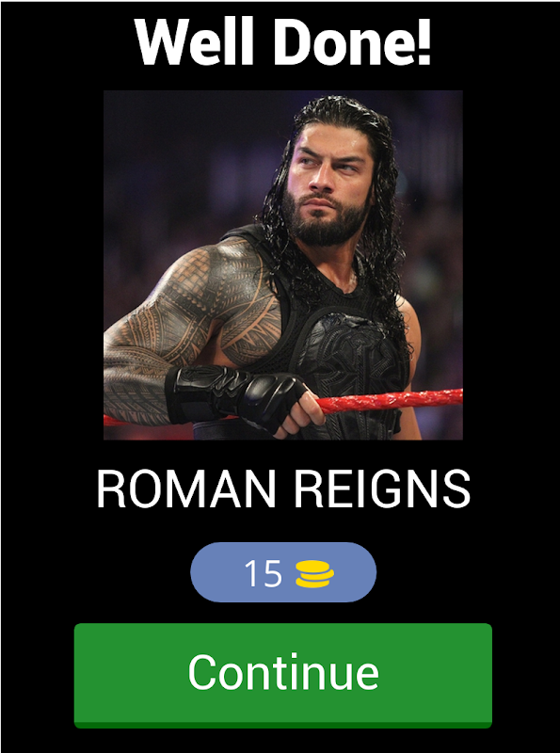Click the word Well in the heading
This screenshot has height=753, width=560.
click(x=194, y=41)
